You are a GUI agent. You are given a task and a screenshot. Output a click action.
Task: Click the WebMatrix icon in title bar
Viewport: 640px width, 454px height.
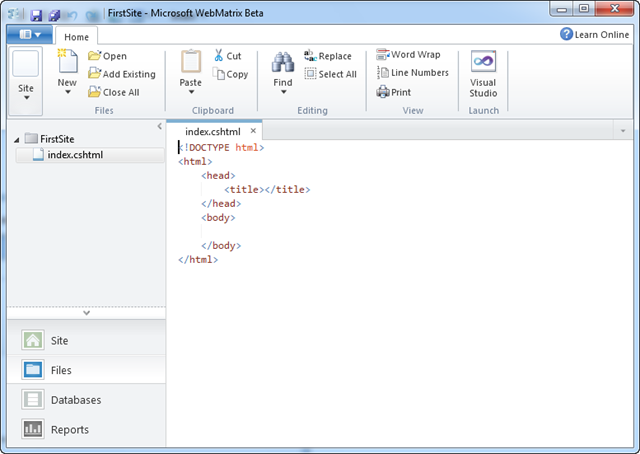(x=14, y=14)
